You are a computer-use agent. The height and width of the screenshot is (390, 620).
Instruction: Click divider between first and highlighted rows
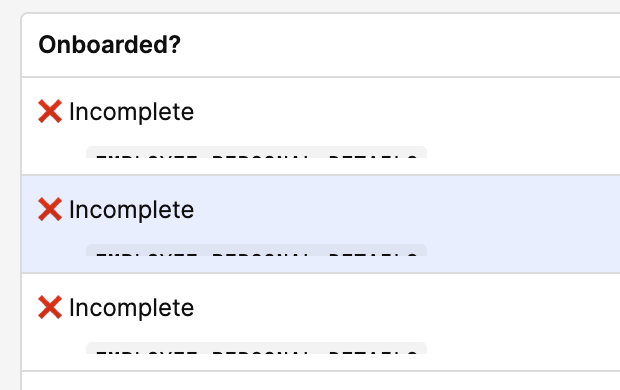321,175
